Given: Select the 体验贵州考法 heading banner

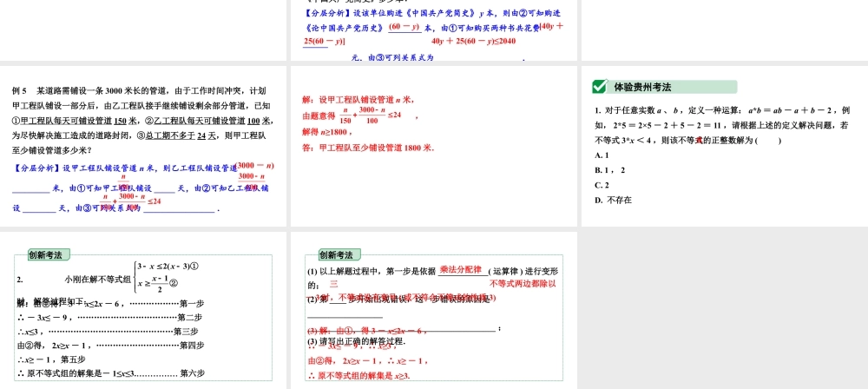Looking at the screenshot, I should 665,87.
